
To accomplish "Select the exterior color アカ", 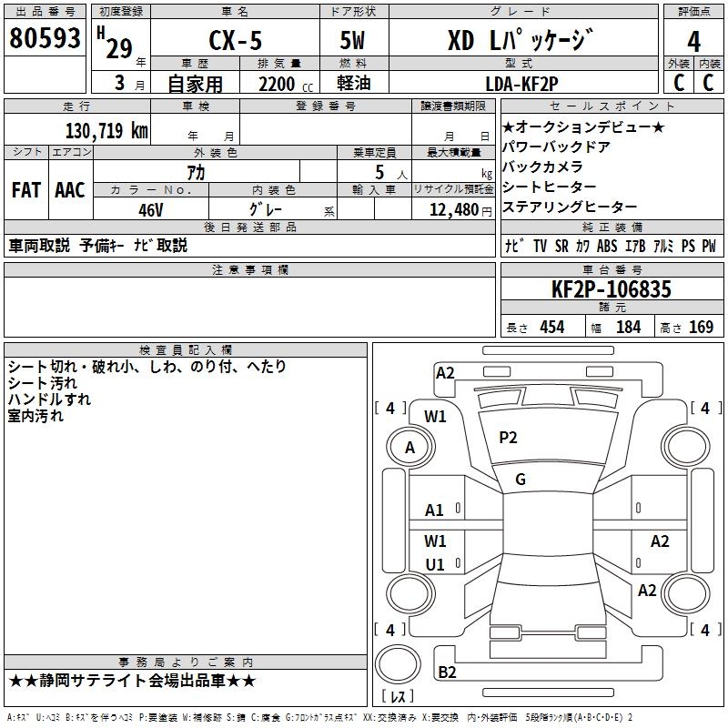I will pos(196,173).
